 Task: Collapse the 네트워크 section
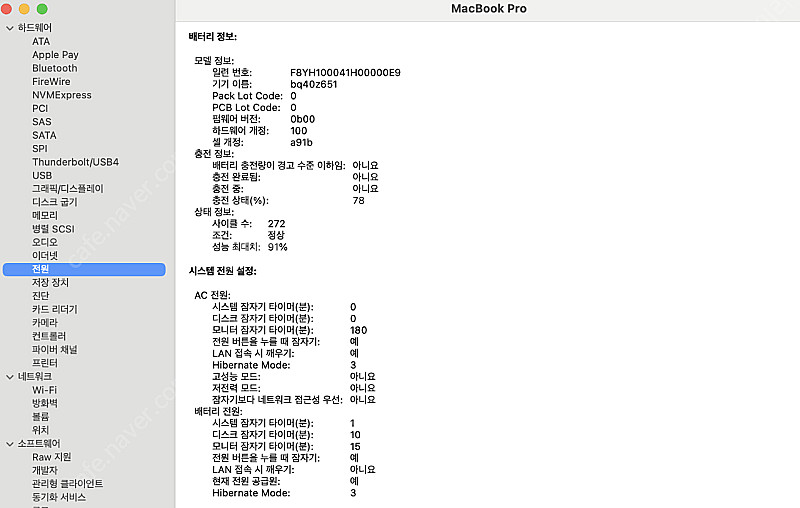10,377
